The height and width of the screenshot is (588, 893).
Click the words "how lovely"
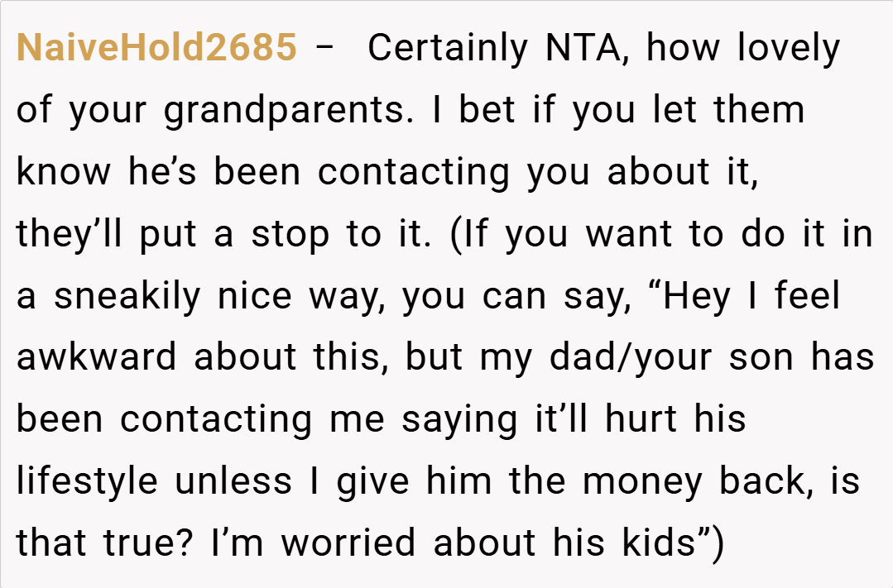[x=742, y=48]
